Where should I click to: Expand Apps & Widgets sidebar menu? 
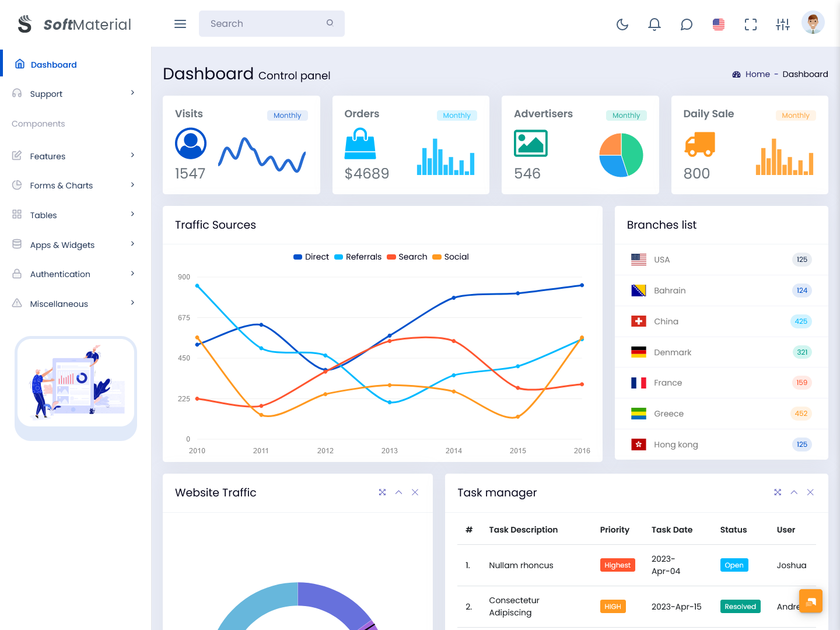(76, 244)
